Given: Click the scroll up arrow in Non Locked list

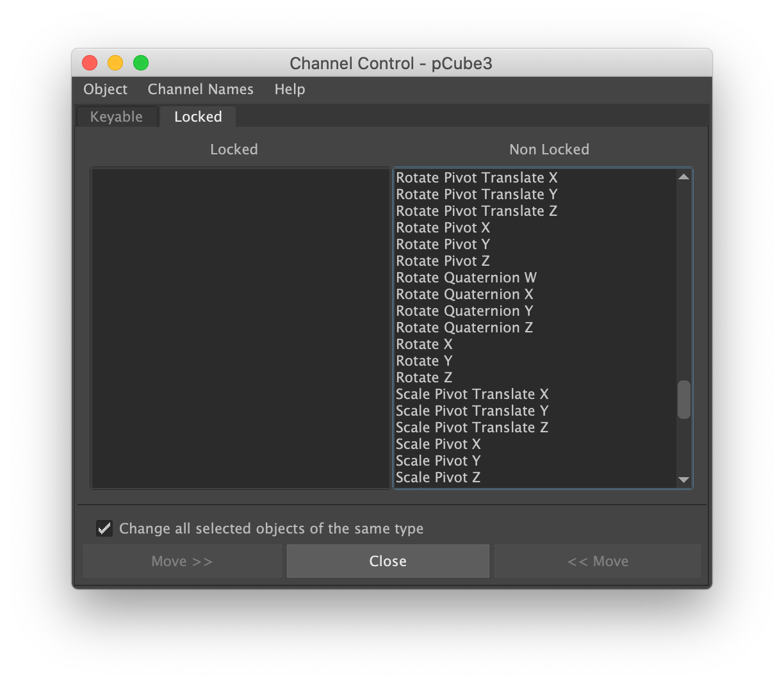Looking at the screenshot, I should tap(683, 177).
